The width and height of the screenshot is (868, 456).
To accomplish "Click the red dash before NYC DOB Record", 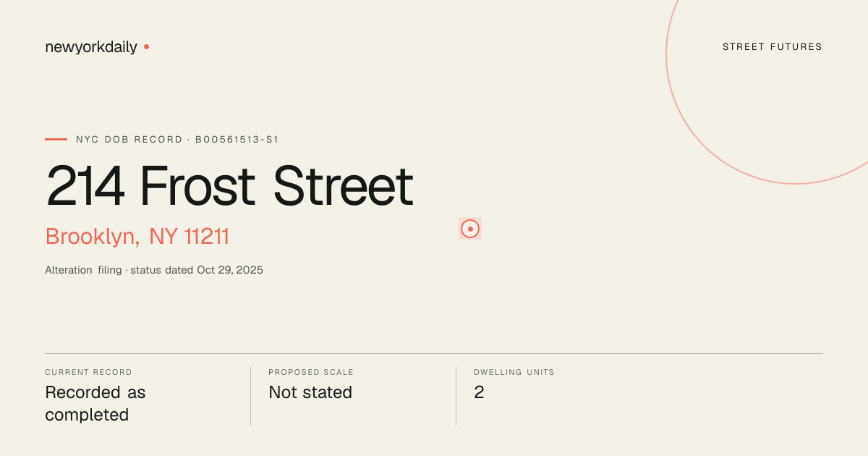I will (x=56, y=139).
